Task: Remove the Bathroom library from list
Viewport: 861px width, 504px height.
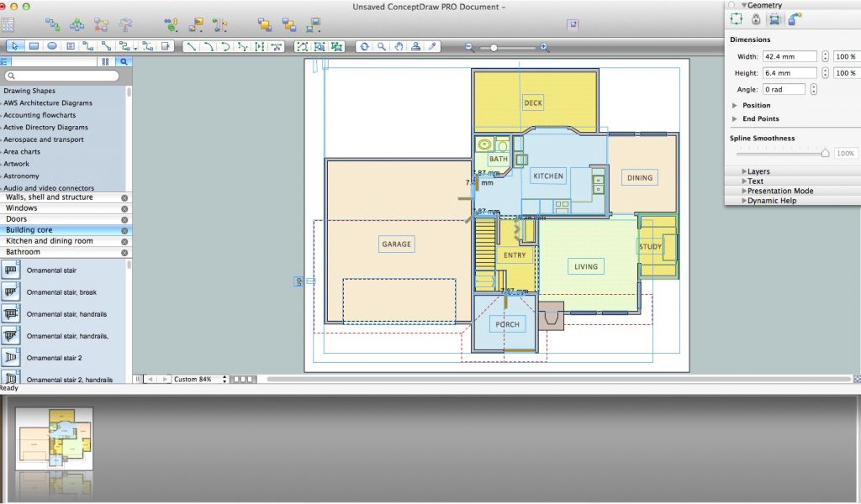Action: (124, 252)
